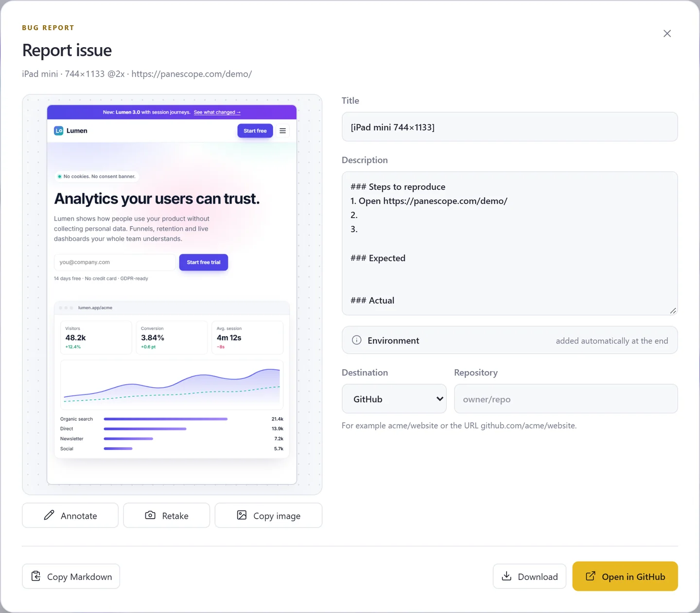This screenshot has height=613, width=700.
Task: Open the Destination GitHub dropdown
Action: coord(394,399)
